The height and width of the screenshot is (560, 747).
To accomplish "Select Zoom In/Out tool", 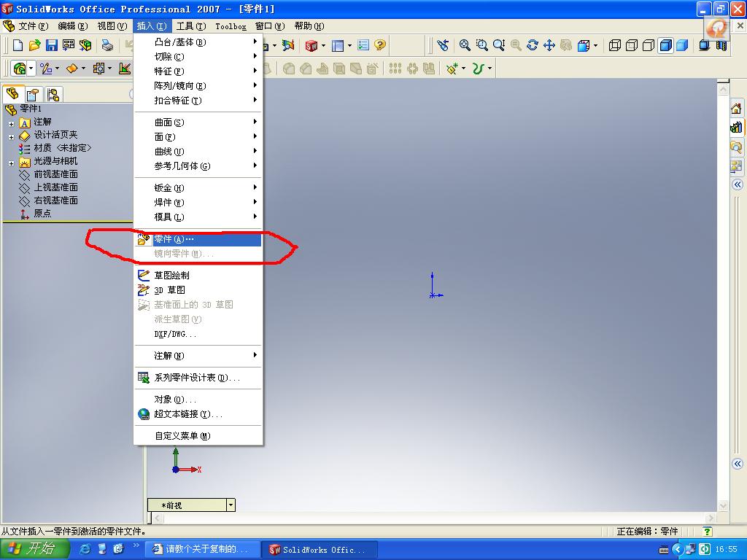I will [499, 45].
